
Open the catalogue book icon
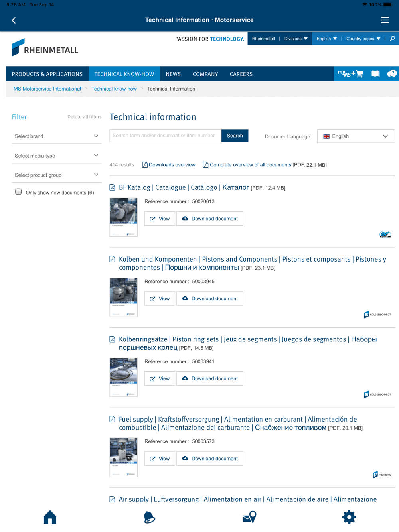[x=375, y=74]
